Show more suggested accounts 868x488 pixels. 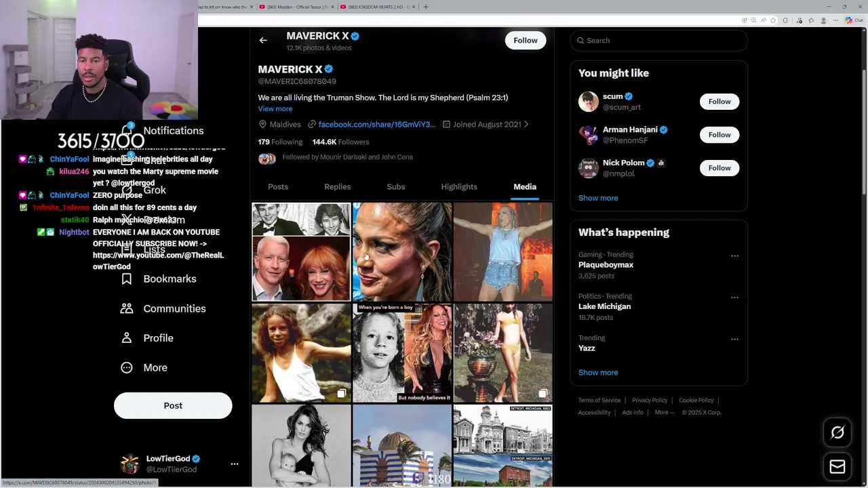pos(598,198)
